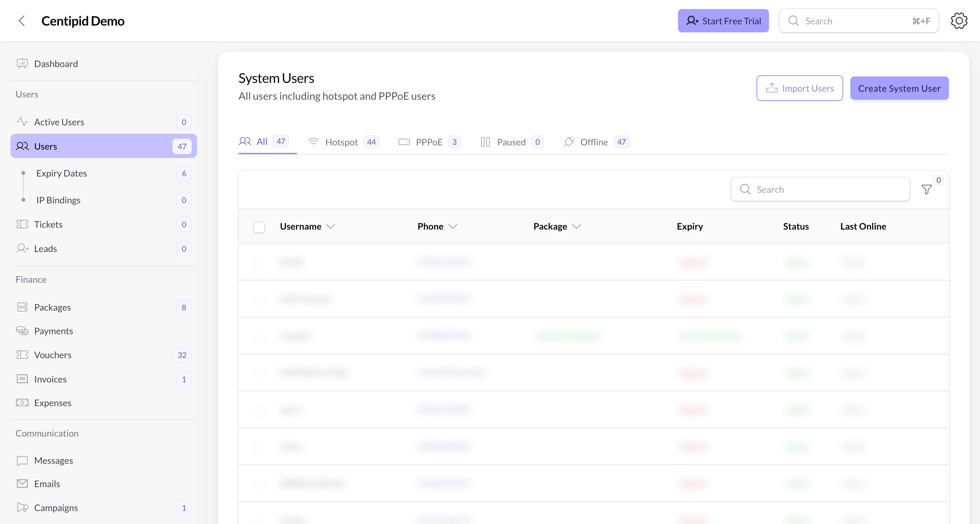The width and height of the screenshot is (980, 524).
Task: View Leads from the sidebar
Action: [x=46, y=248]
